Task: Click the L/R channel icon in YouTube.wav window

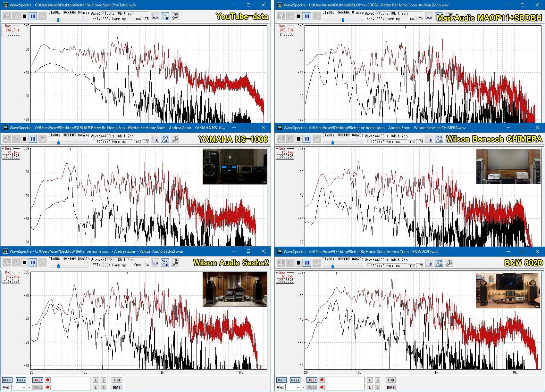Action: [155, 16]
